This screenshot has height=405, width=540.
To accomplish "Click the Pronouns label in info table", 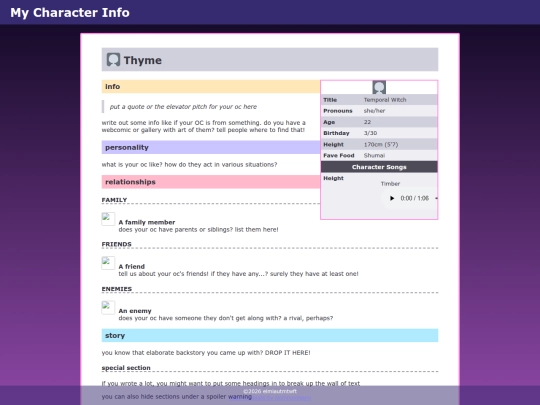I will point(338,111).
